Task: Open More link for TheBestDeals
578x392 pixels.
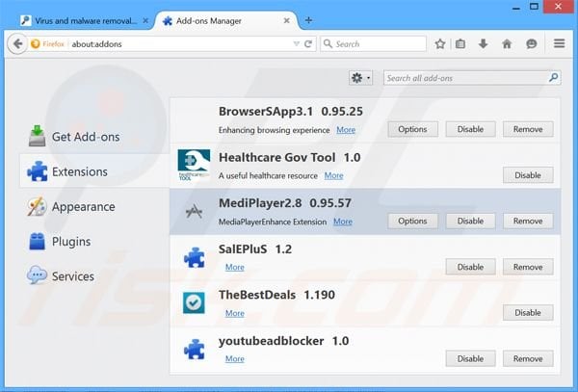Action: (x=235, y=314)
